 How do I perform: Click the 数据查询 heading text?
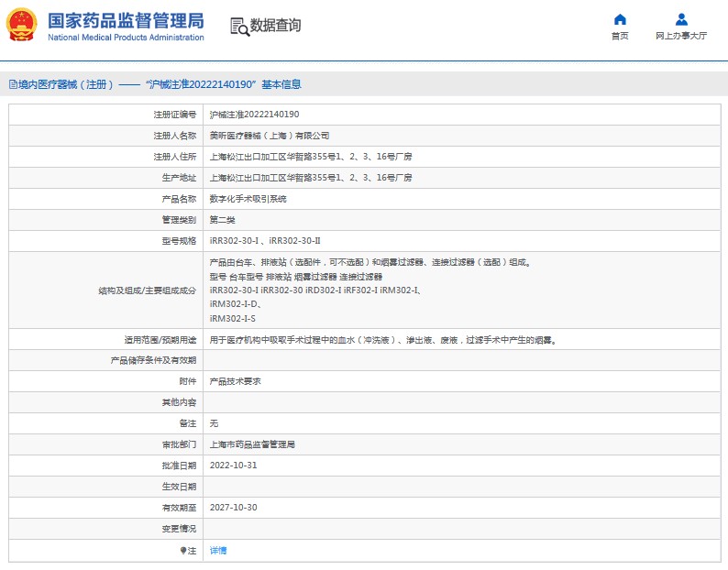pos(275,26)
